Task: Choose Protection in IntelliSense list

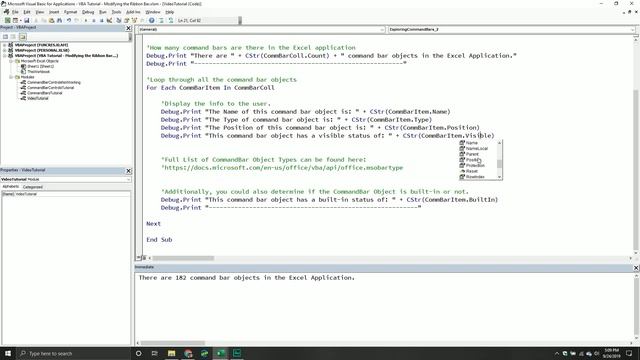Action: click(475, 166)
